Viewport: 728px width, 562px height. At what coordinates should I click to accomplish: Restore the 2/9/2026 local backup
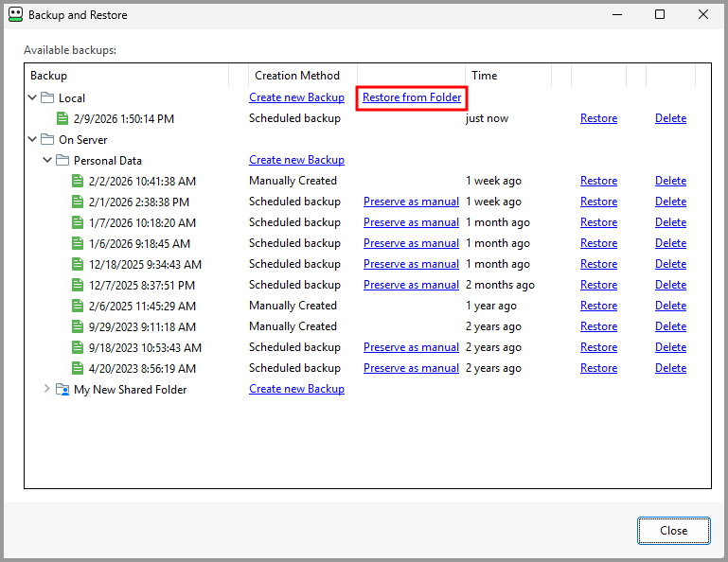(598, 118)
